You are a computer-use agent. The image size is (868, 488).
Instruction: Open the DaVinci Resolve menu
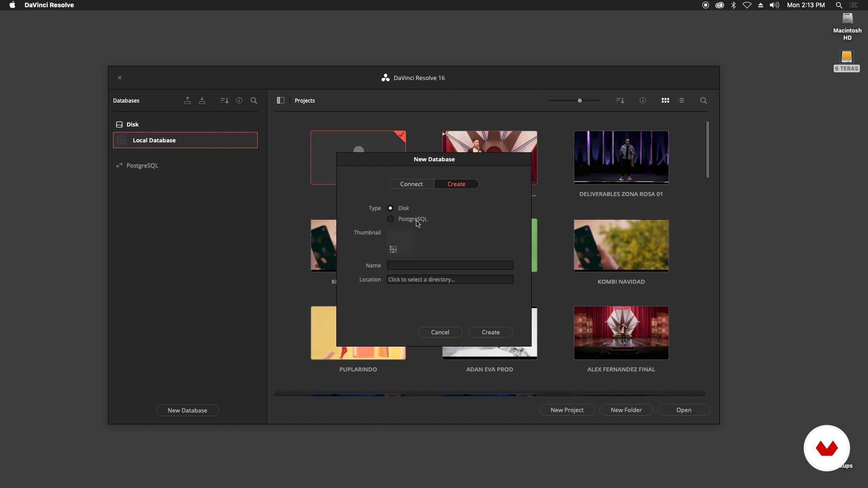(x=49, y=5)
